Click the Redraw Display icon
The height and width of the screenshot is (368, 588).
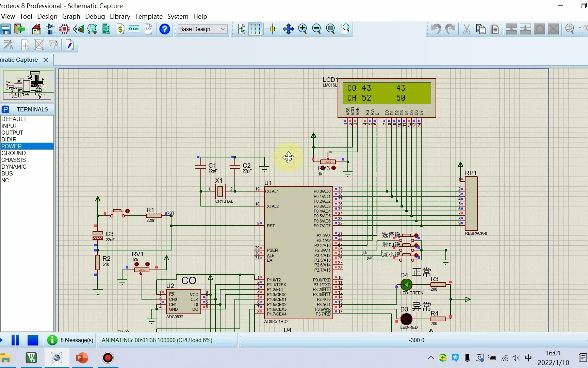coord(242,29)
